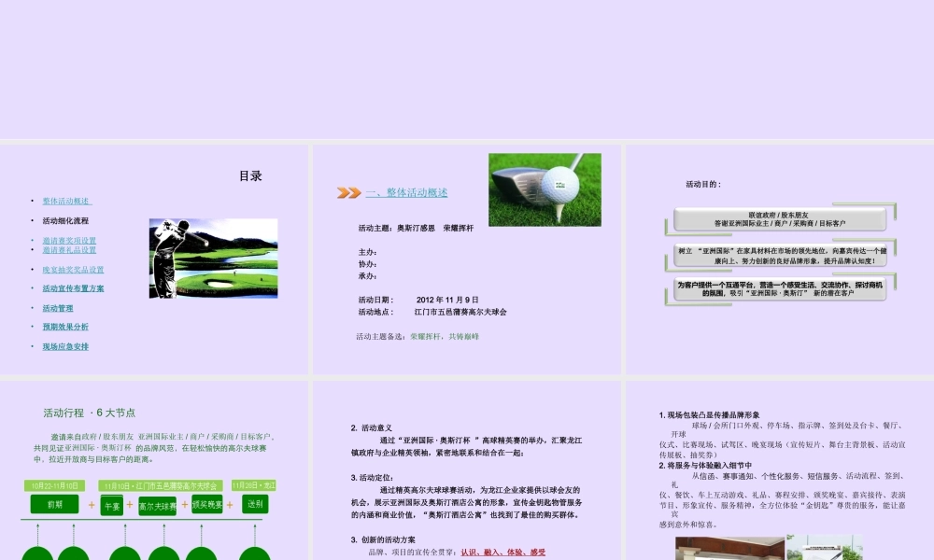The height and width of the screenshot is (560, 934).
Task: Click the 活动日期 2012年11月9日 line
Action: (418, 300)
